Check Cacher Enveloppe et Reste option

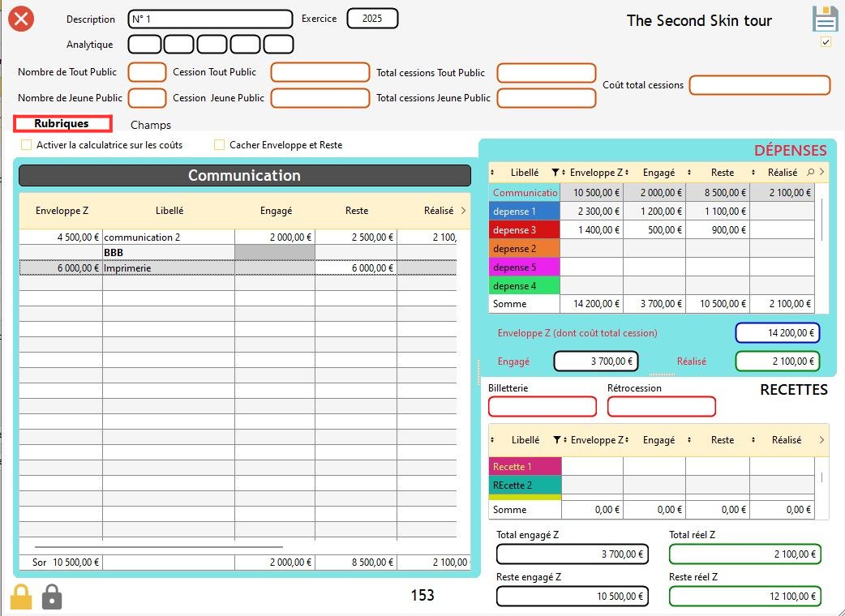coord(219,145)
